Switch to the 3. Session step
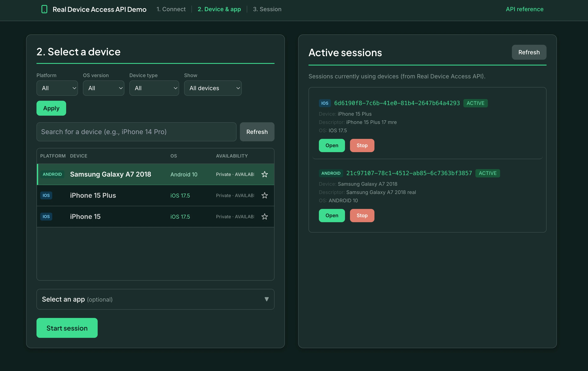The width and height of the screenshot is (588, 371). 267,9
